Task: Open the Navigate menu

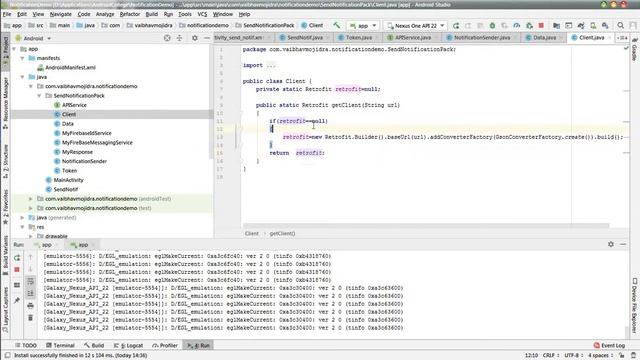Action: coord(61,14)
